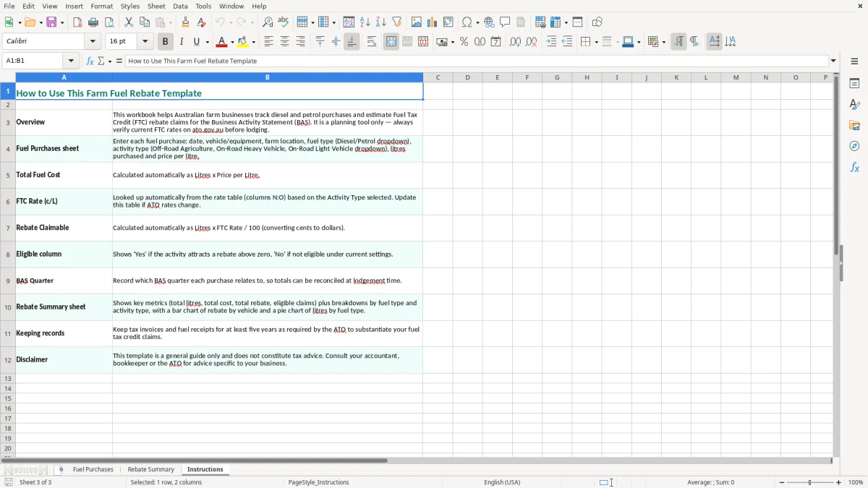Toggle Merge and Center cells
This screenshot has width=868, height=488.
[x=391, y=42]
